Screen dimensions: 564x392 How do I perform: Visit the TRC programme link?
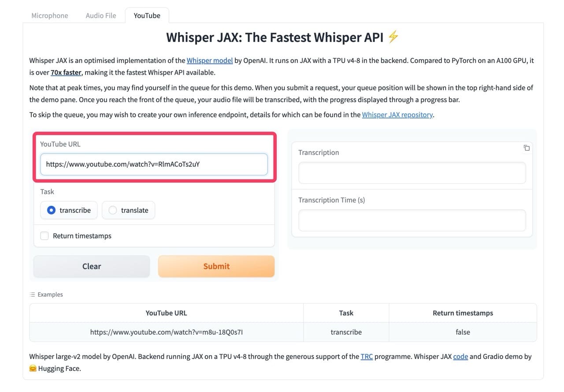(x=367, y=357)
